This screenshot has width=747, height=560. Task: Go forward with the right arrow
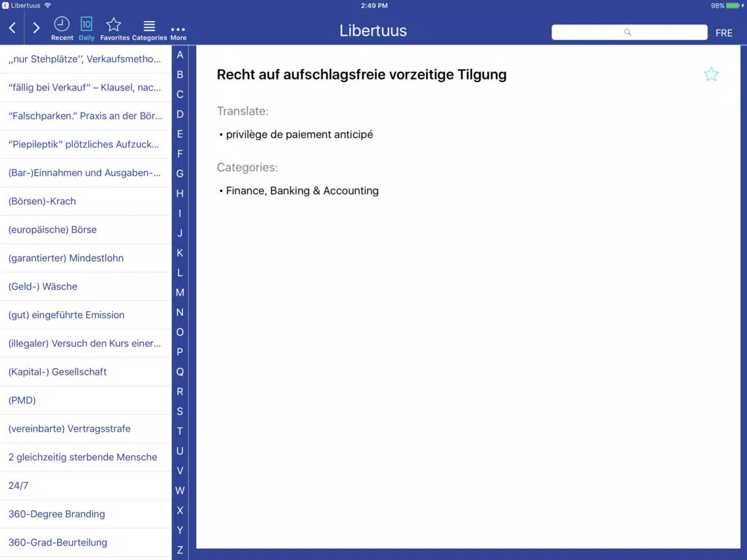[x=36, y=28]
